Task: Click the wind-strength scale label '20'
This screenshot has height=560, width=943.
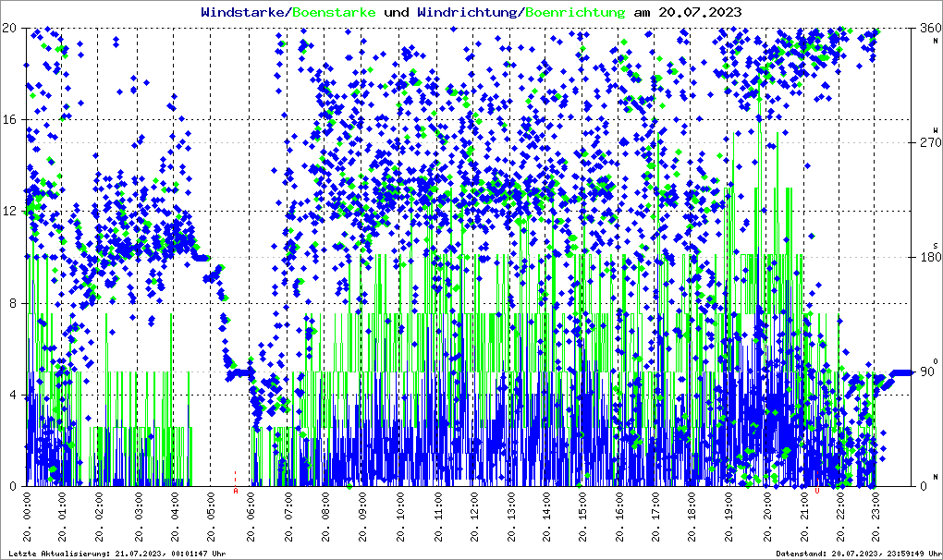Action: (9, 28)
